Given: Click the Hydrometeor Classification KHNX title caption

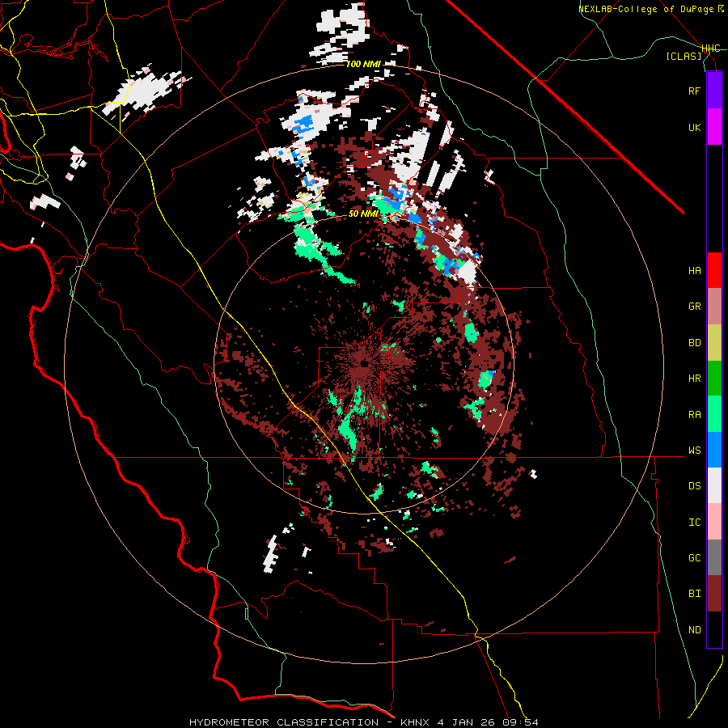Looking at the screenshot, I should tap(364, 722).
